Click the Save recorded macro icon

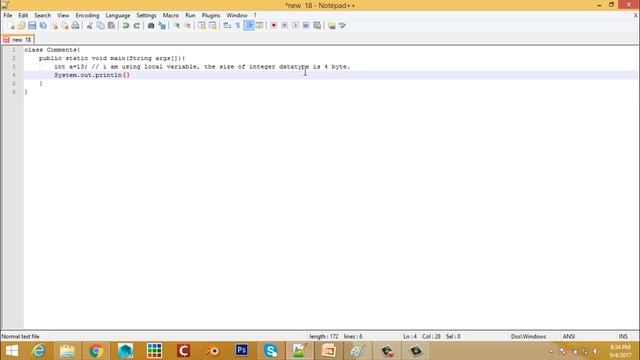pyautogui.click(x=317, y=26)
